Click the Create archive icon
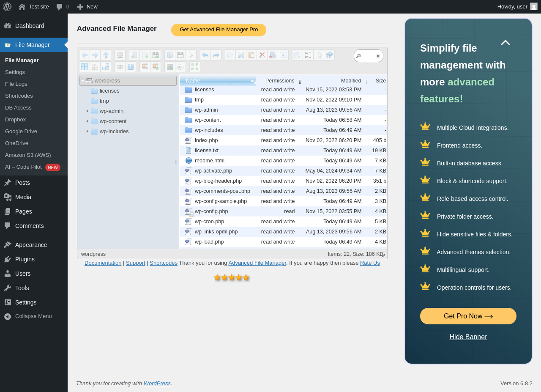541x392 pixels. 156,67
